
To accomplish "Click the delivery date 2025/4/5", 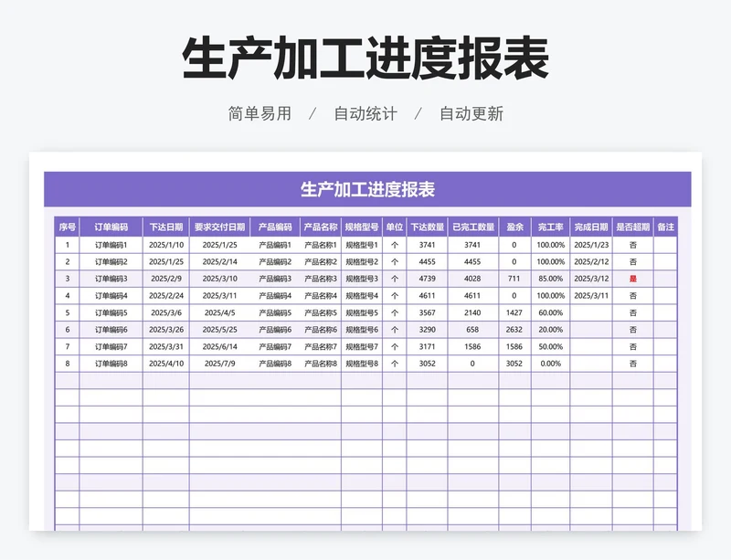I will (x=219, y=312).
